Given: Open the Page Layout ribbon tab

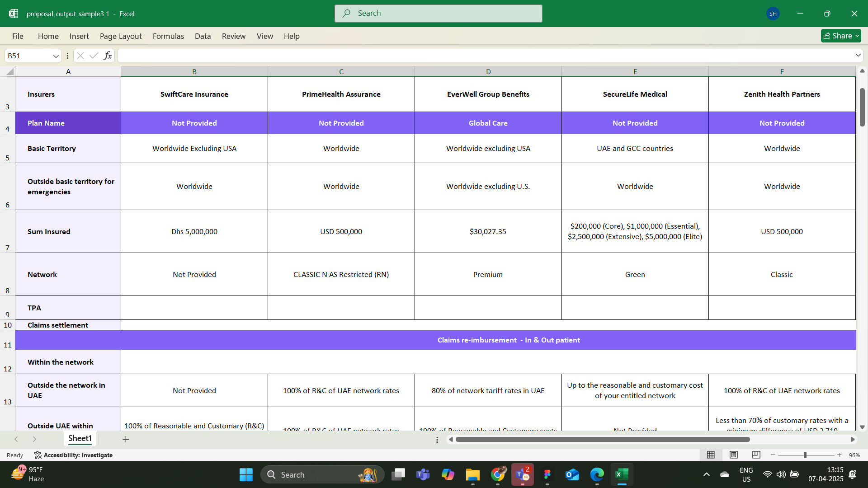Looking at the screenshot, I should (121, 36).
